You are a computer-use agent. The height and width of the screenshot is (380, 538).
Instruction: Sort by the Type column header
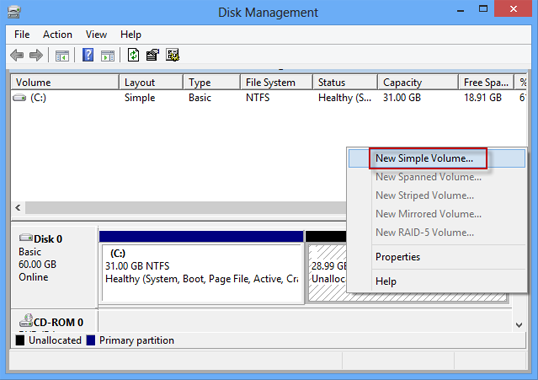point(211,82)
